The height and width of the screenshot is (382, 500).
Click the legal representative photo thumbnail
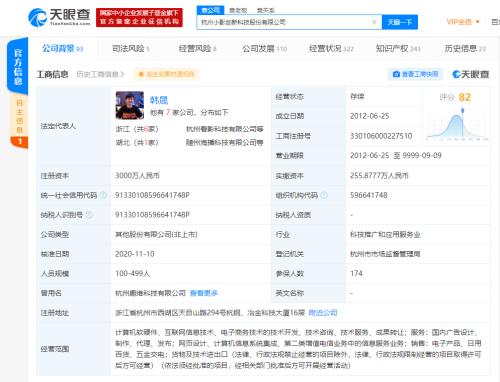[x=130, y=105]
